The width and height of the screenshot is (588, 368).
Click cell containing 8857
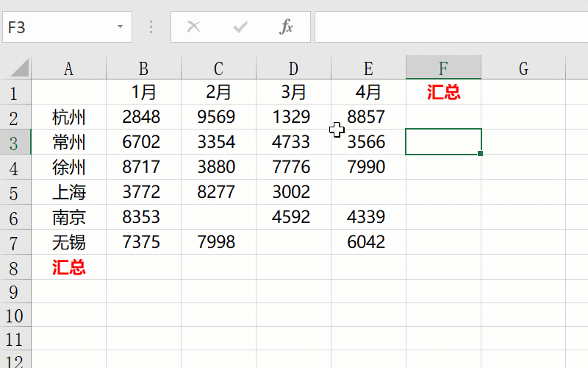369,117
